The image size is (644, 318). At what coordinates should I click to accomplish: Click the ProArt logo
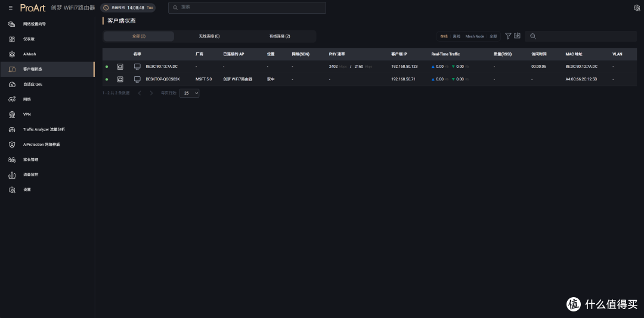tap(33, 8)
